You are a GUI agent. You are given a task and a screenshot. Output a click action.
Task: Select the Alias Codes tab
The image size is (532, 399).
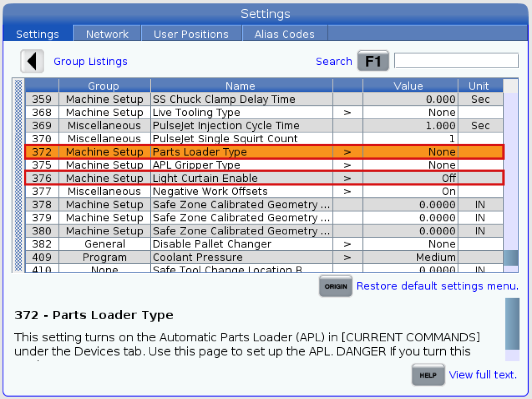click(284, 34)
